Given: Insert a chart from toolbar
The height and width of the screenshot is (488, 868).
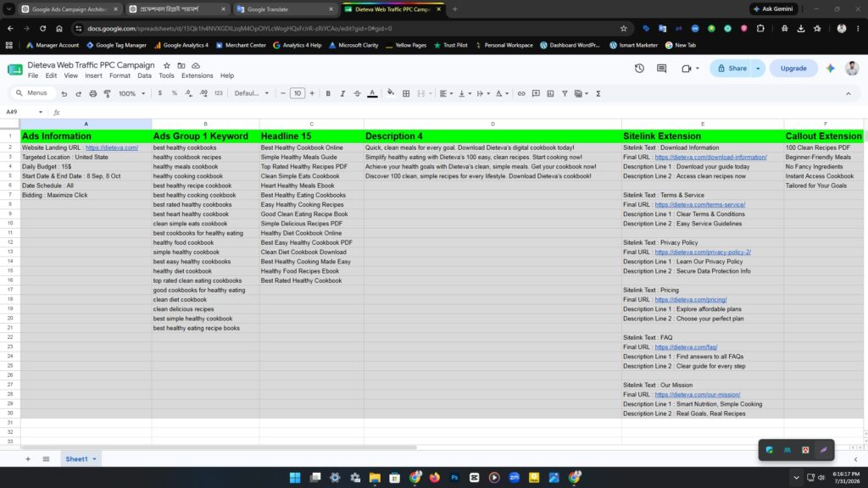Looking at the screenshot, I should click(x=550, y=93).
